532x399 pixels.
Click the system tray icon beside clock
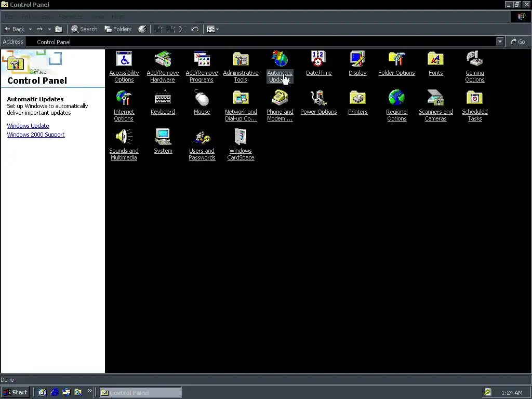tap(487, 392)
